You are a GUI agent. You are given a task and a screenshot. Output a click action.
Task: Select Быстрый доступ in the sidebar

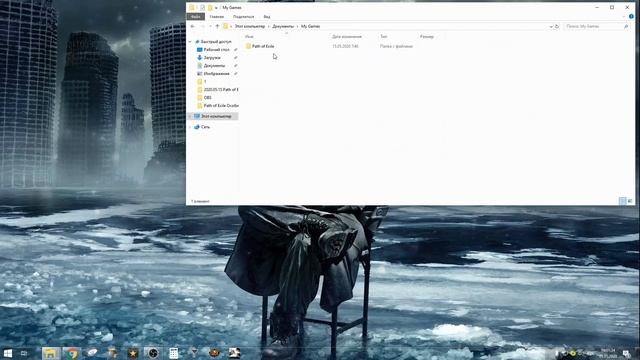click(x=213, y=42)
